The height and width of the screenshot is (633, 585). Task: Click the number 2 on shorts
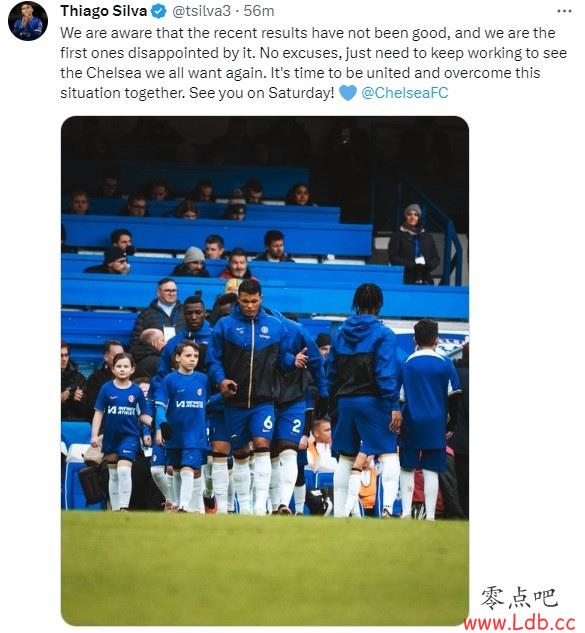297,425
